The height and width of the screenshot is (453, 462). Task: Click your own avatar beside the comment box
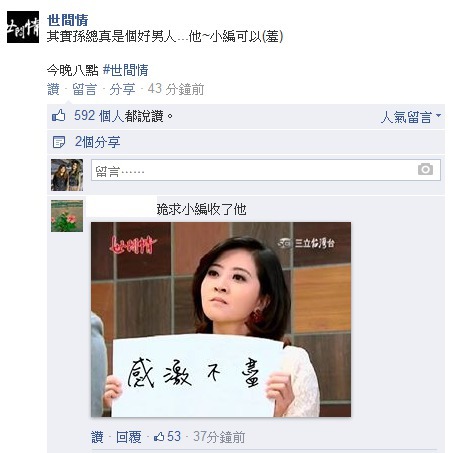click(67, 175)
